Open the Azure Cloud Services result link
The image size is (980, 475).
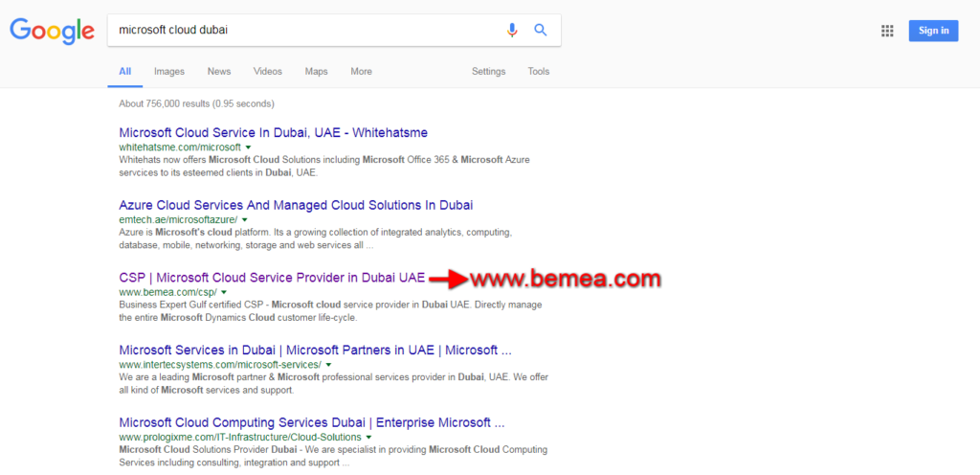(x=296, y=205)
